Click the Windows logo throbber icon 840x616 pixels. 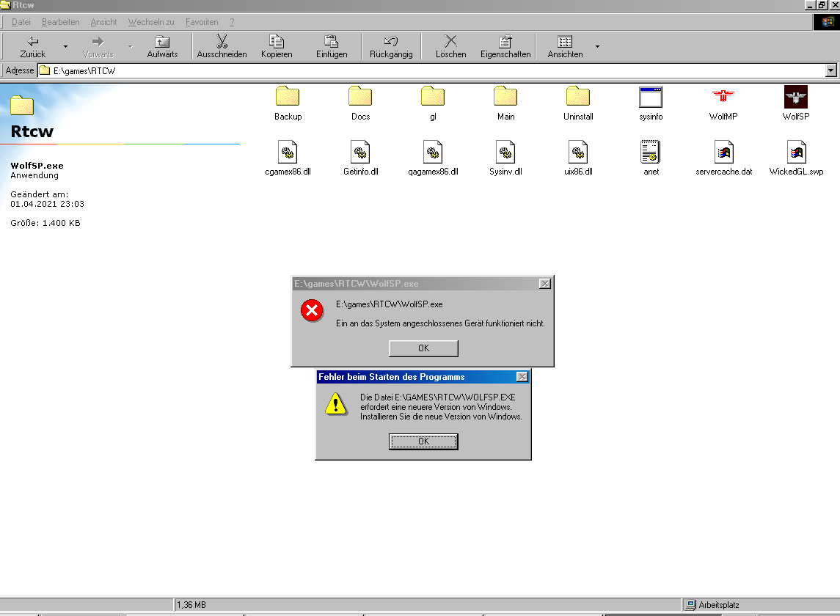[827, 22]
